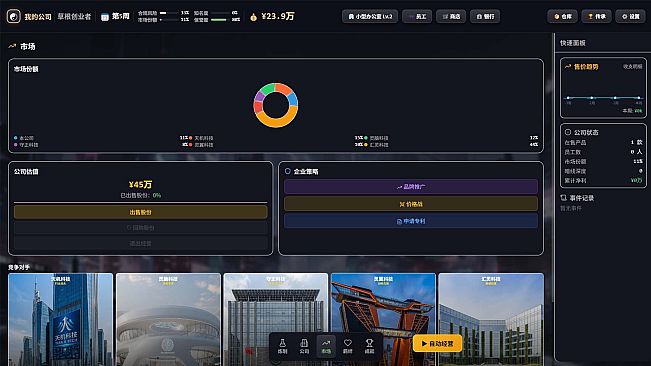Open the trophy achievements icon
651x366 pixels.
[x=369, y=346]
